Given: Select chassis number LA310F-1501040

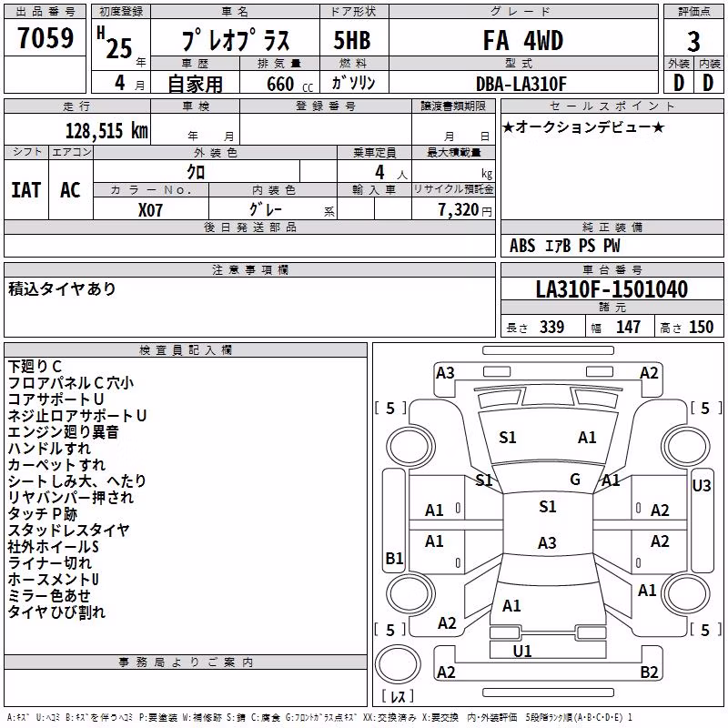Looking at the screenshot, I should point(612,289).
